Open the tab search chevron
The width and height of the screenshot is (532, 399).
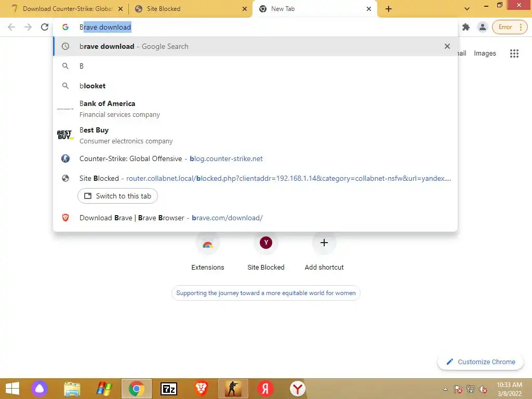click(467, 9)
